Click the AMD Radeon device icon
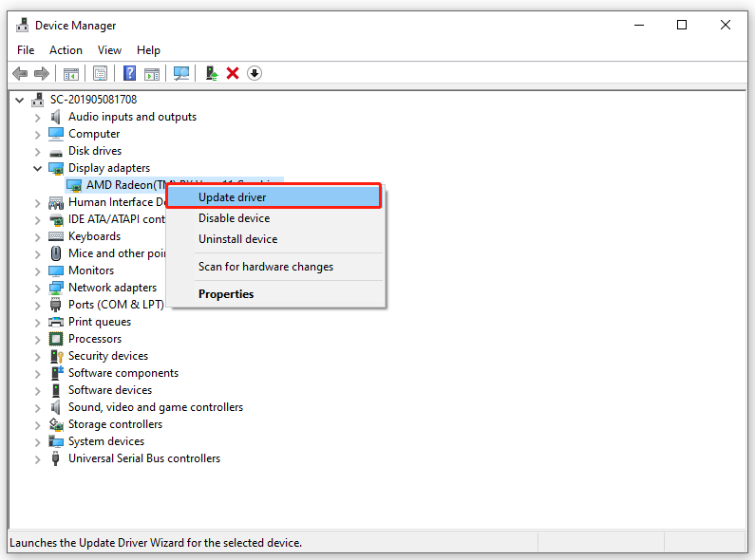755x560 pixels. [x=74, y=185]
